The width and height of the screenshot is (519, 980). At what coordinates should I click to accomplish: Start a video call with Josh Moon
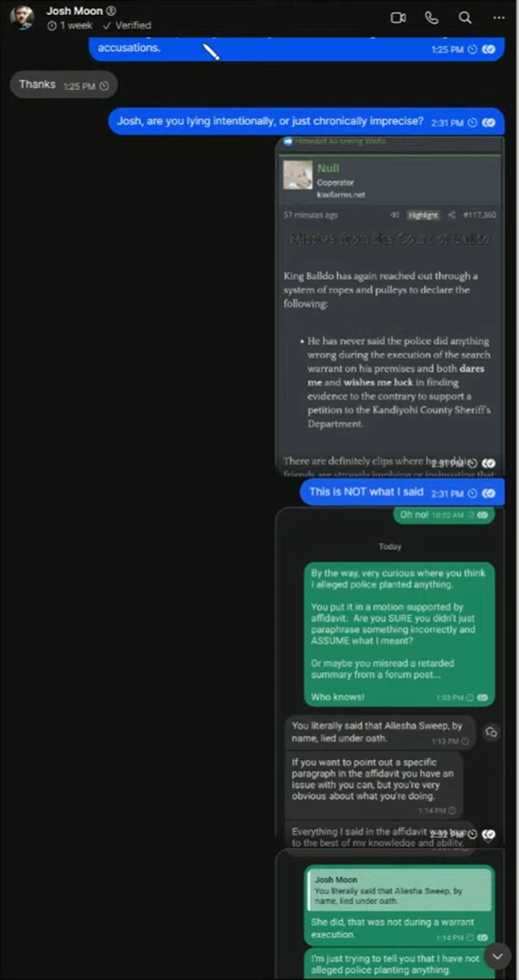[x=398, y=18]
